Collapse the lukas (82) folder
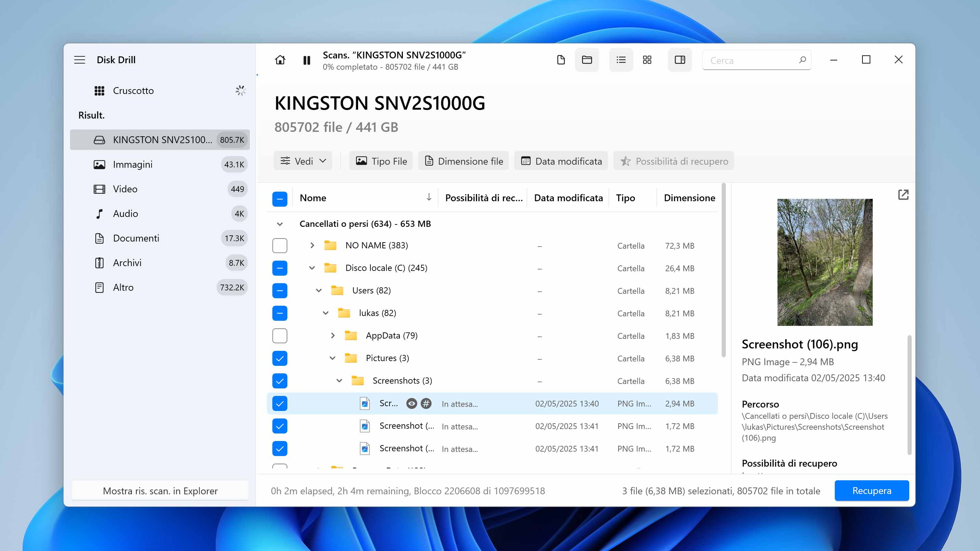The image size is (980, 551). [x=326, y=313]
